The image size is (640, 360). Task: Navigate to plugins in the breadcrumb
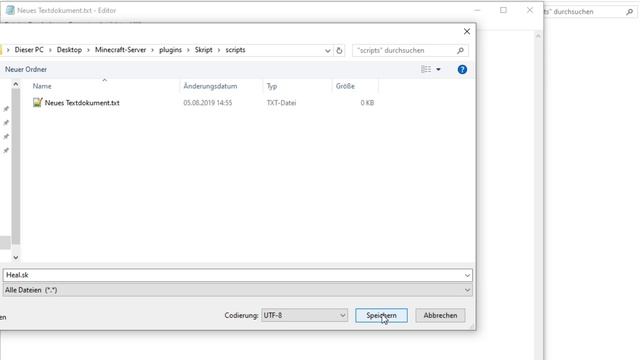point(170,50)
